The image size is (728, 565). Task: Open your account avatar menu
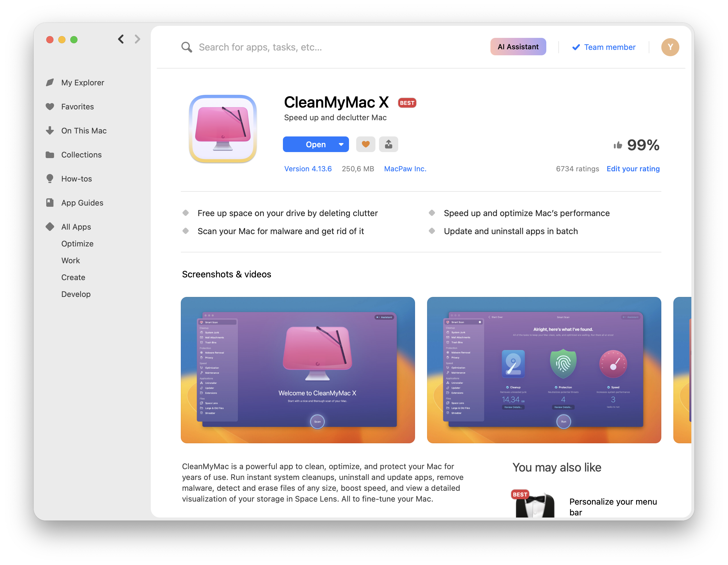pyautogui.click(x=670, y=47)
